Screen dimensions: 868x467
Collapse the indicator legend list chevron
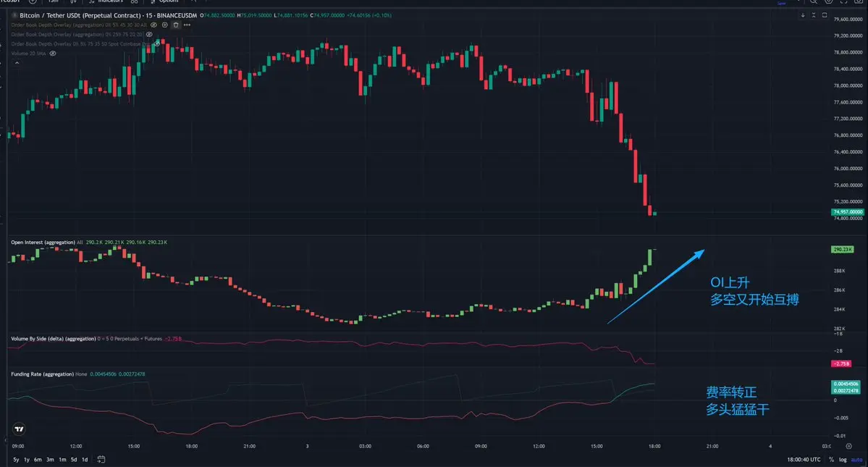(17, 63)
